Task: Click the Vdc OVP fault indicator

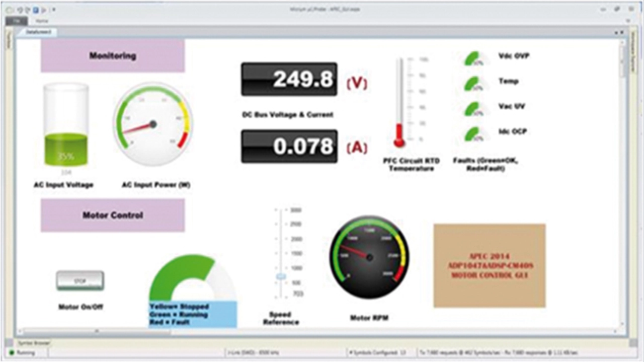Action: (x=474, y=58)
